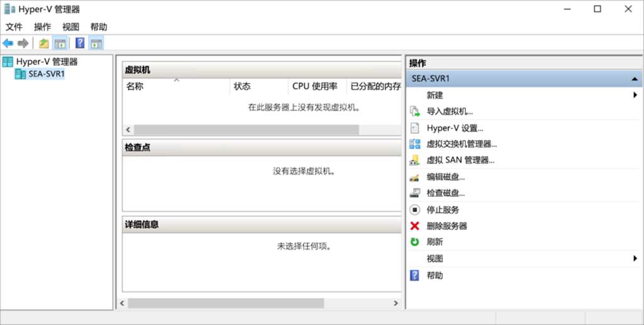Select SEA-SVR1 in the tree

point(47,74)
